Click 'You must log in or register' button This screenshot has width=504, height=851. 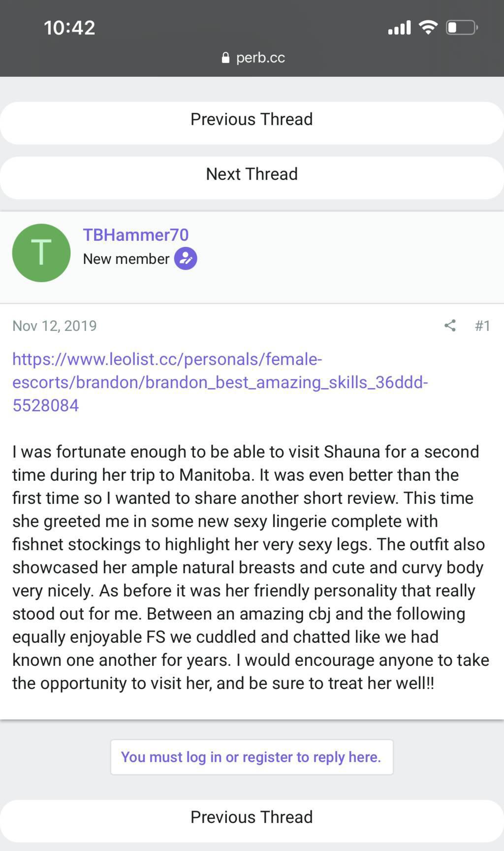252,757
